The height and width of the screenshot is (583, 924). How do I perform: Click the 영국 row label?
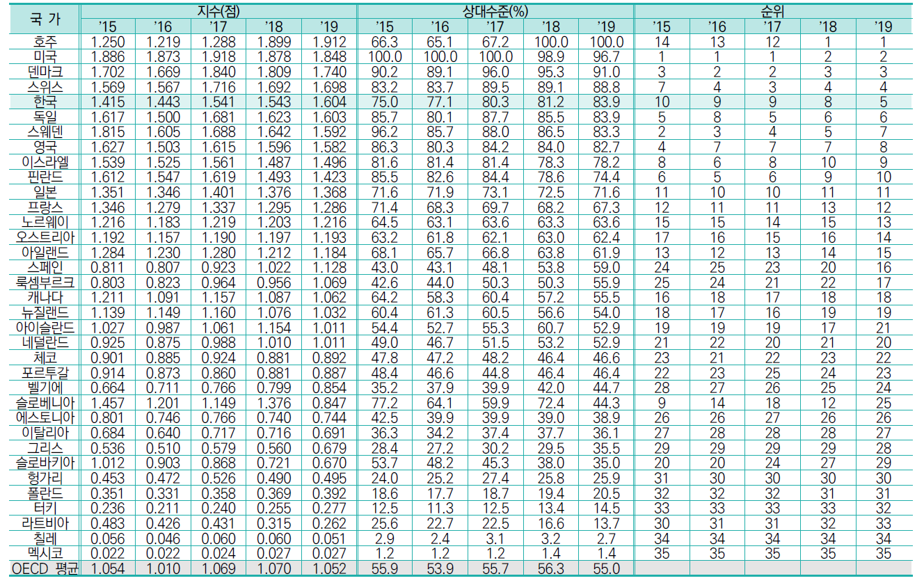(x=45, y=145)
